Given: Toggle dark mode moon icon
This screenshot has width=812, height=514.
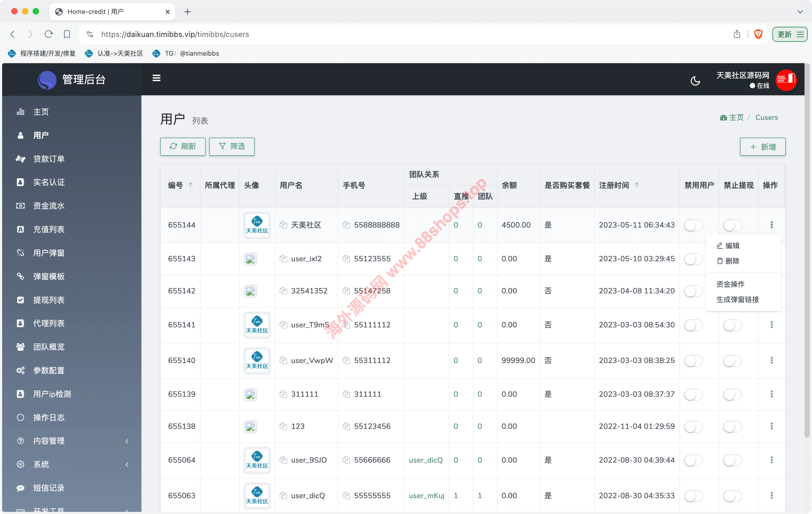Looking at the screenshot, I should [695, 81].
